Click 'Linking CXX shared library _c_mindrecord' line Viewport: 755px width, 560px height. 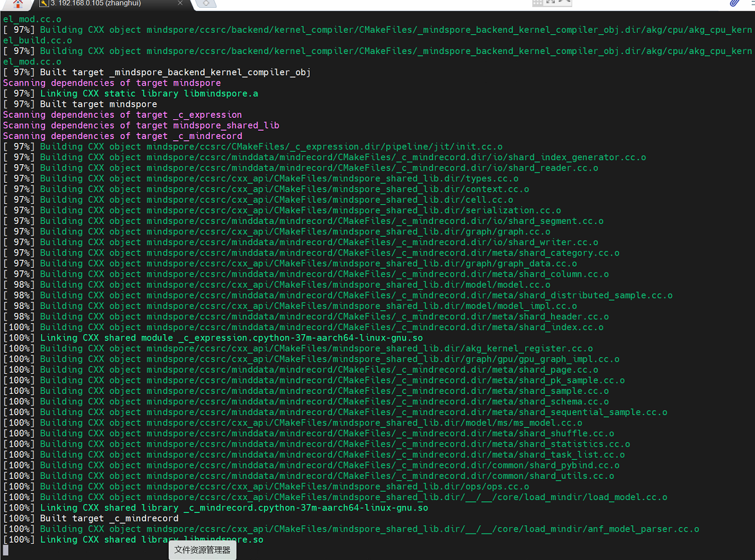(216, 507)
